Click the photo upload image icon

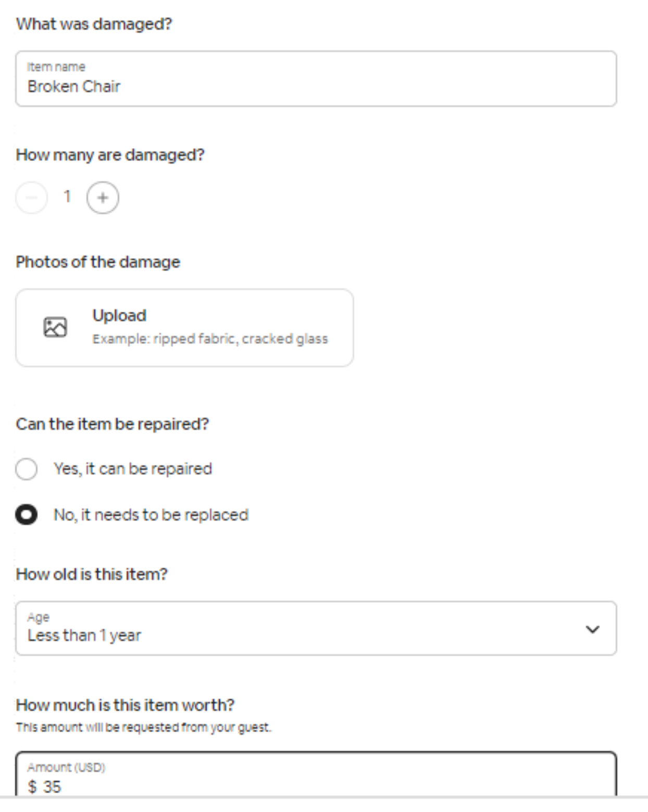55,327
